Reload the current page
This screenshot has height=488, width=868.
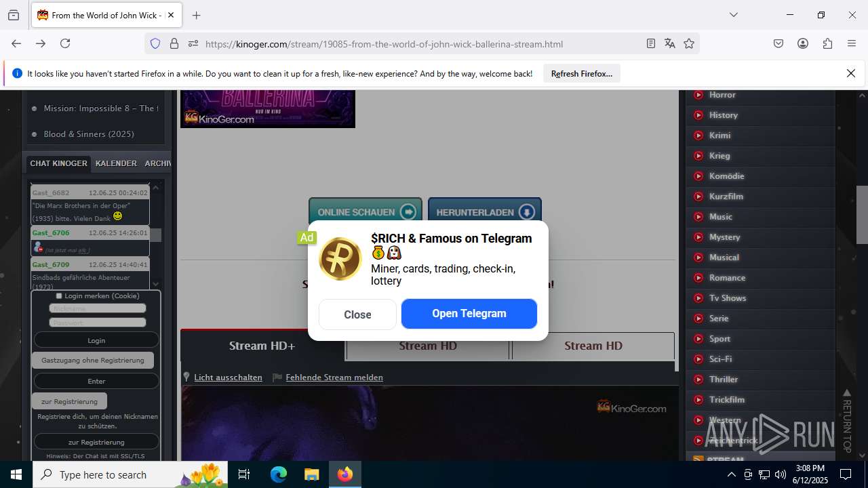65,43
